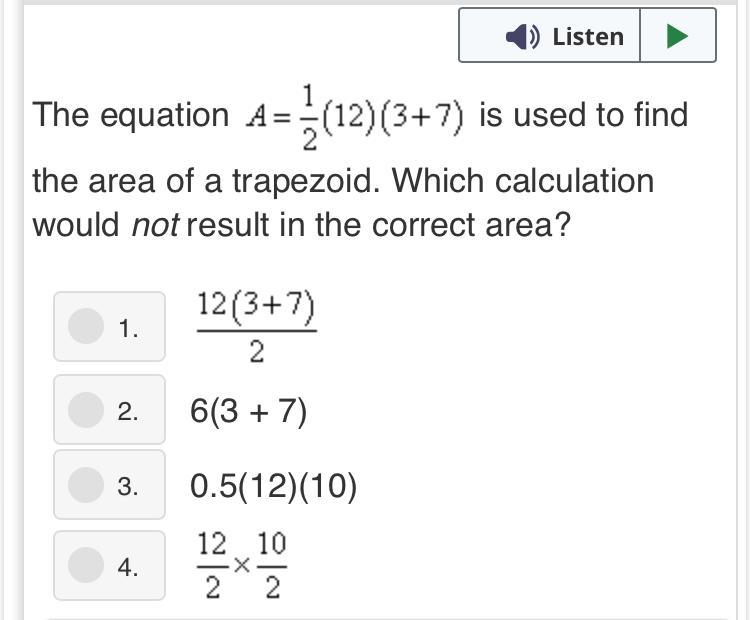Click the Listen text label
This screenshot has height=620, width=750.
click(x=587, y=37)
